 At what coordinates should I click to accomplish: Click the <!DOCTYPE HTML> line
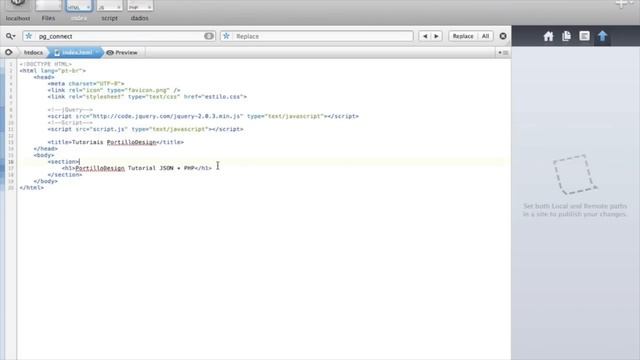point(45,64)
